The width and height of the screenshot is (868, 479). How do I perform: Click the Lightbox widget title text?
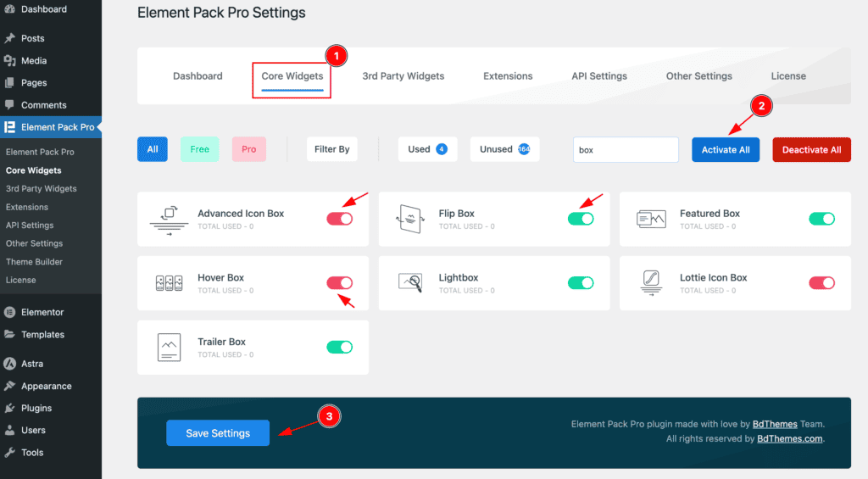pyautogui.click(x=459, y=277)
